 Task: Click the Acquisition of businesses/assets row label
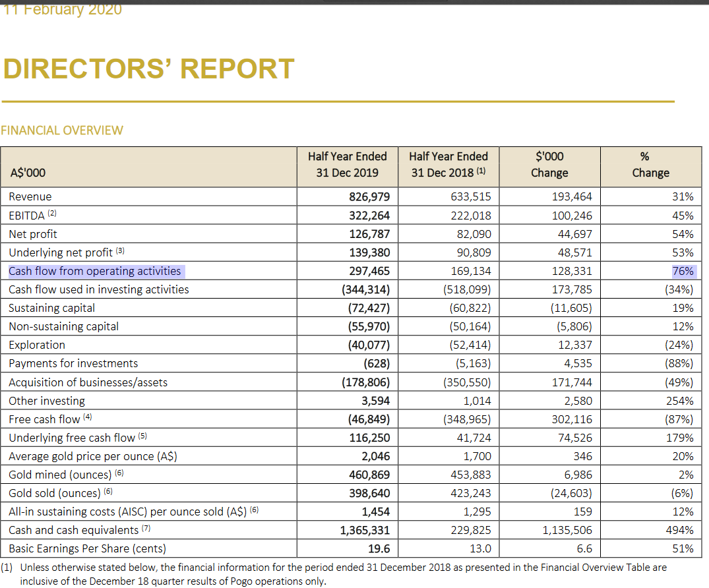point(88,382)
